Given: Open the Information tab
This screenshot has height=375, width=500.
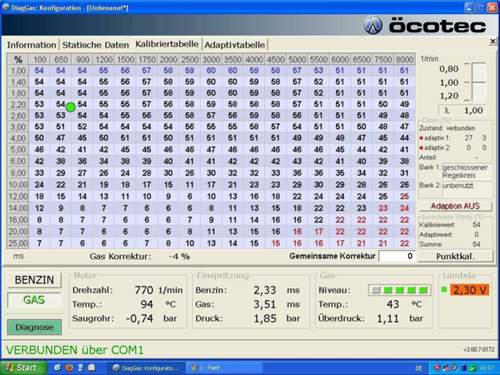Looking at the screenshot, I should (32, 45).
